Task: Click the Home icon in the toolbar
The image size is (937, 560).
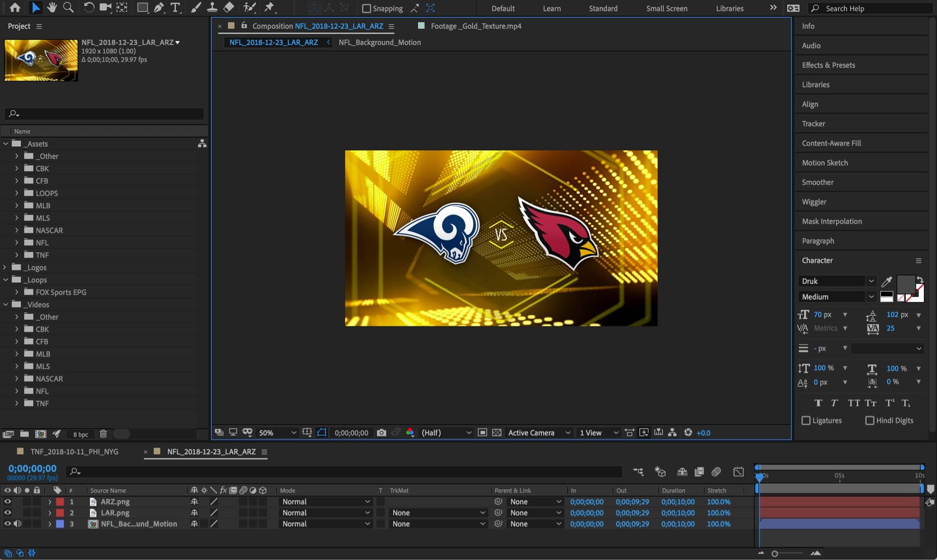Action: point(15,7)
